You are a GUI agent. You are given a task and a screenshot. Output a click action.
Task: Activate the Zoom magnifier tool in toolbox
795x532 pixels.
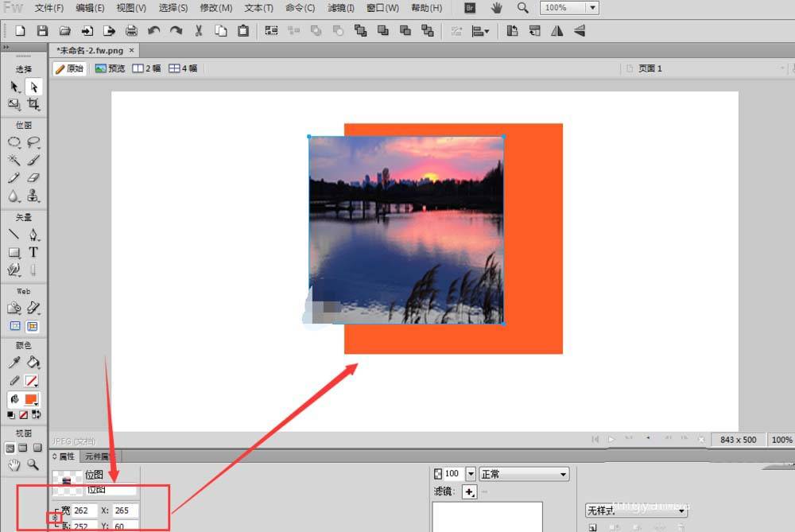(33, 464)
